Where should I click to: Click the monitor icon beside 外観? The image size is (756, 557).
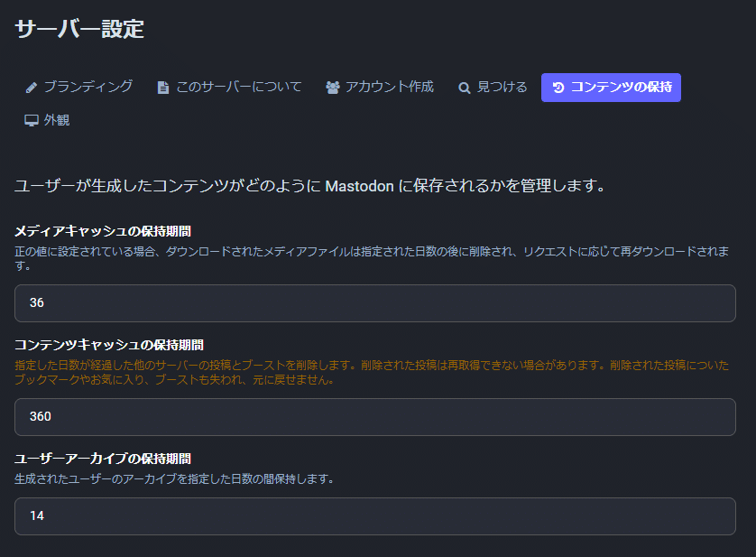coord(32,120)
